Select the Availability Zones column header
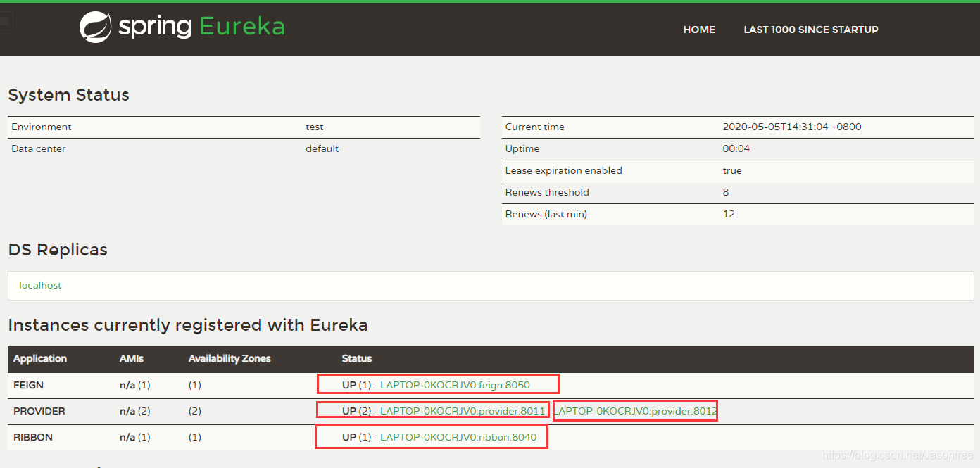 [x=230, y=359]
